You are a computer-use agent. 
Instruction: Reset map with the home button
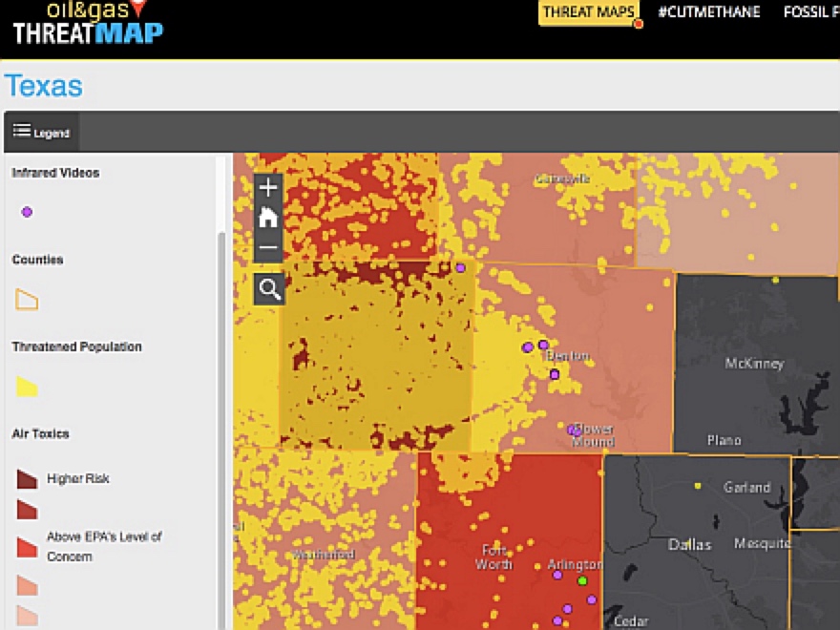tap(269, 218)
